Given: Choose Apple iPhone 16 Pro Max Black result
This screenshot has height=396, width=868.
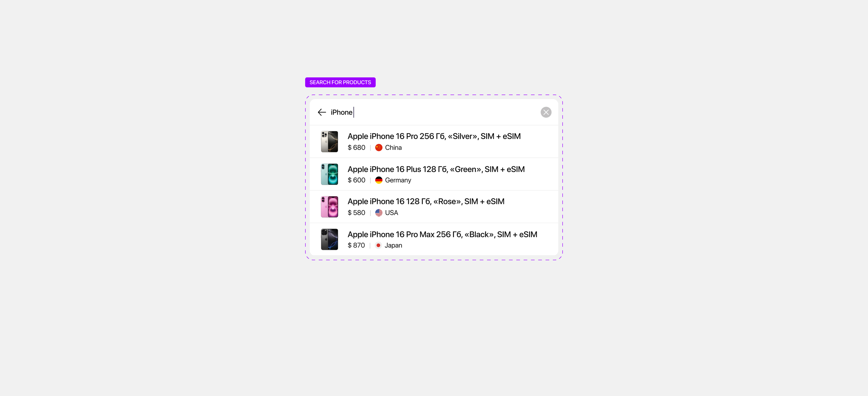Looking at the screenshot, I should [434, 239].
